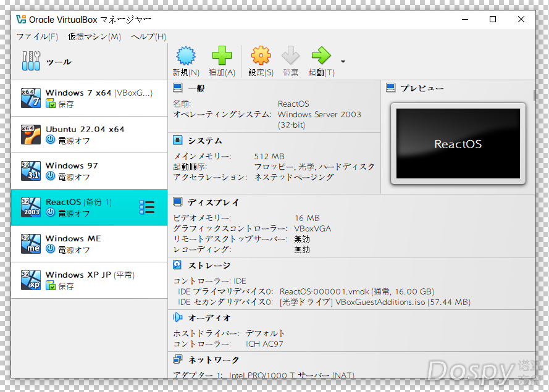Open the Machine (仮想マシン) menu
549x392 pixels.
94,36
